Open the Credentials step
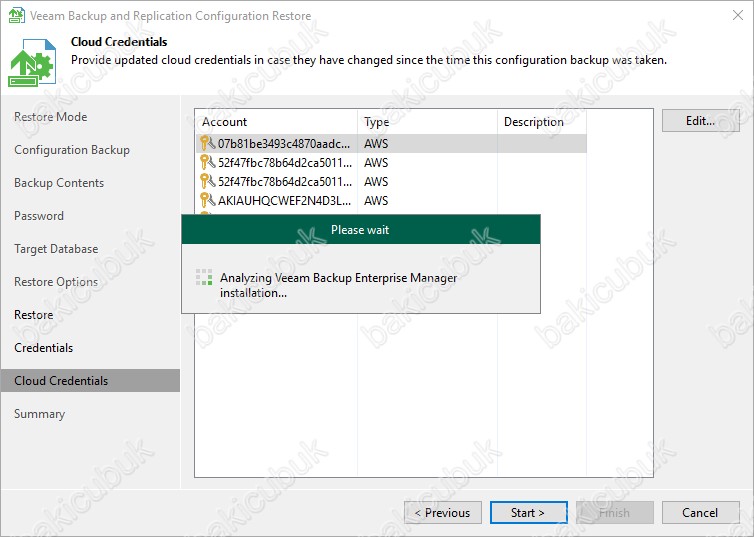The image size is (754, 537). pyautogui.click(x=43, y=348)
